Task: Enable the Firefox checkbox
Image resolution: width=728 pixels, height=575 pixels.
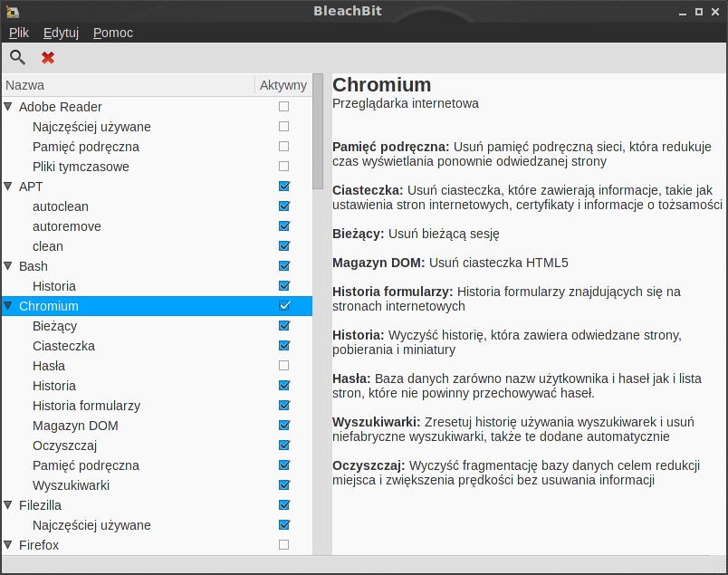Action: 283,545
